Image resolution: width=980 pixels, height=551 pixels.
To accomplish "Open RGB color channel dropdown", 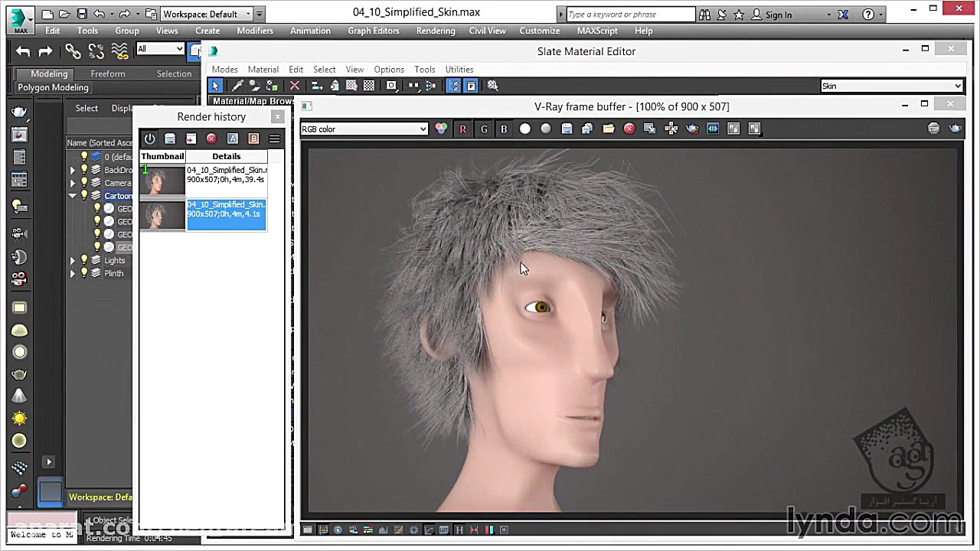I will pos(364,129).
